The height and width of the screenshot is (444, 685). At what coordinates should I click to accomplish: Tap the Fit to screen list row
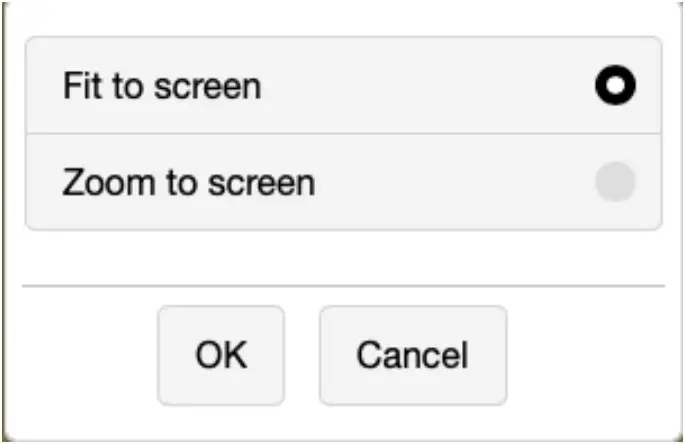[x=343, y=86]
